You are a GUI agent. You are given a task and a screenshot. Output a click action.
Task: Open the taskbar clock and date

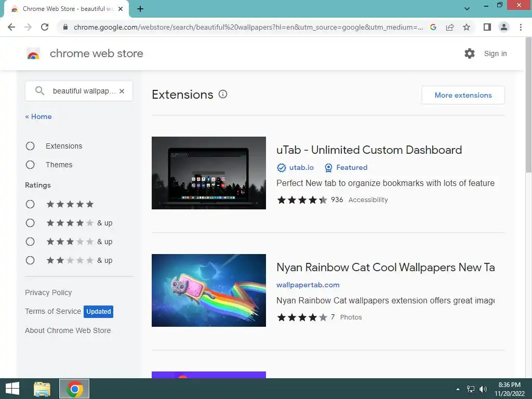pyautogui.click(x=509, y=389)
